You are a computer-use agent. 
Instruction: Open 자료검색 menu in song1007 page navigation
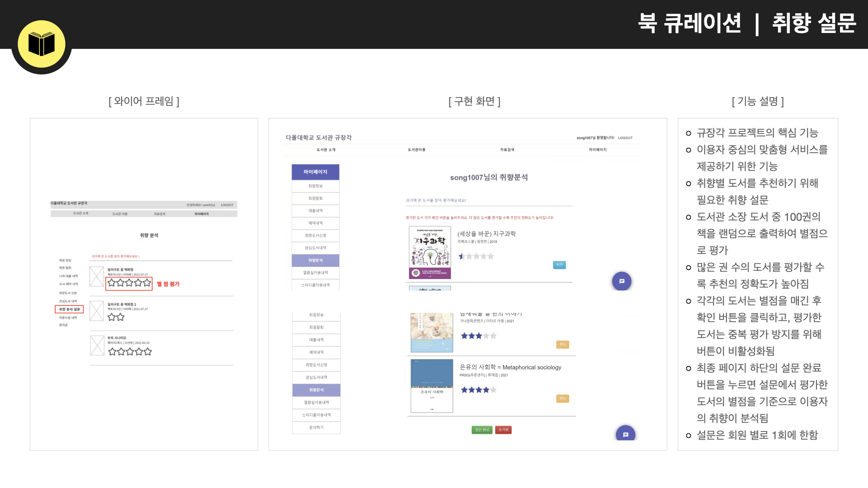pos(507,150)
